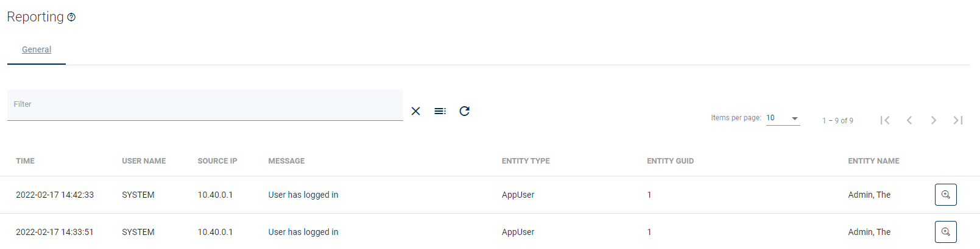Sort by the Entity GUID column header
980x249 pixels.
pyautogui.click(x=670, y=161)
